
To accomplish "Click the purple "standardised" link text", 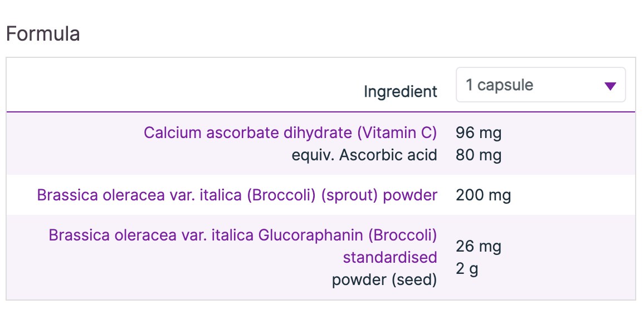I will pos(389,258).
